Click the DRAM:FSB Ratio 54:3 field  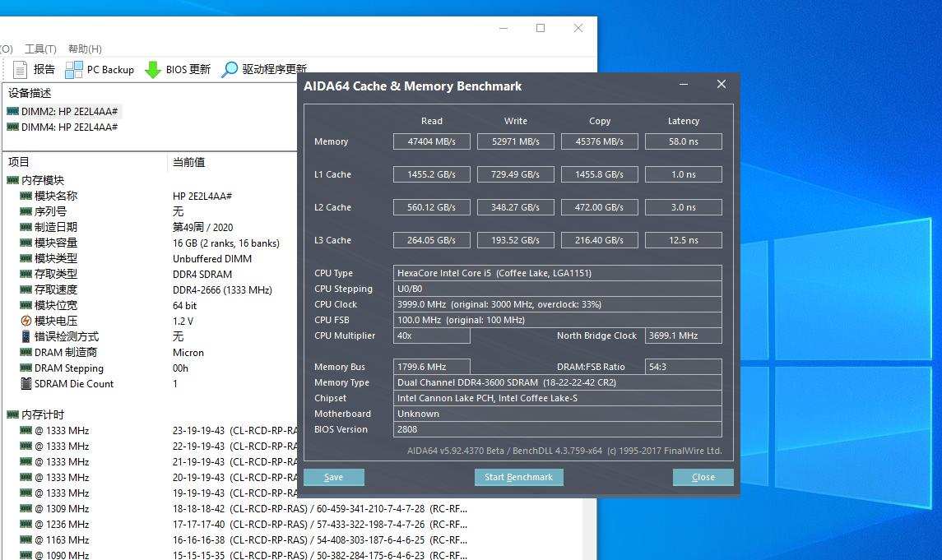click(x=684, y=367)
